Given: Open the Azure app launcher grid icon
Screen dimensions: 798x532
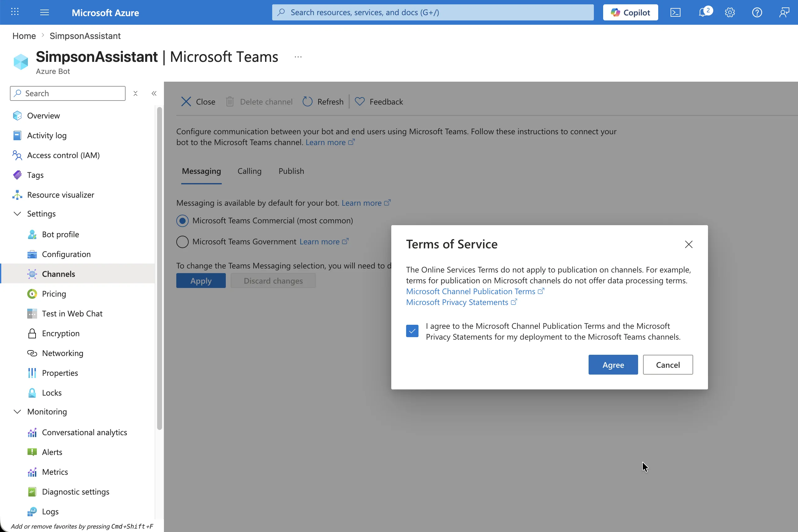Looking at the screenshot, I should 15,12.
